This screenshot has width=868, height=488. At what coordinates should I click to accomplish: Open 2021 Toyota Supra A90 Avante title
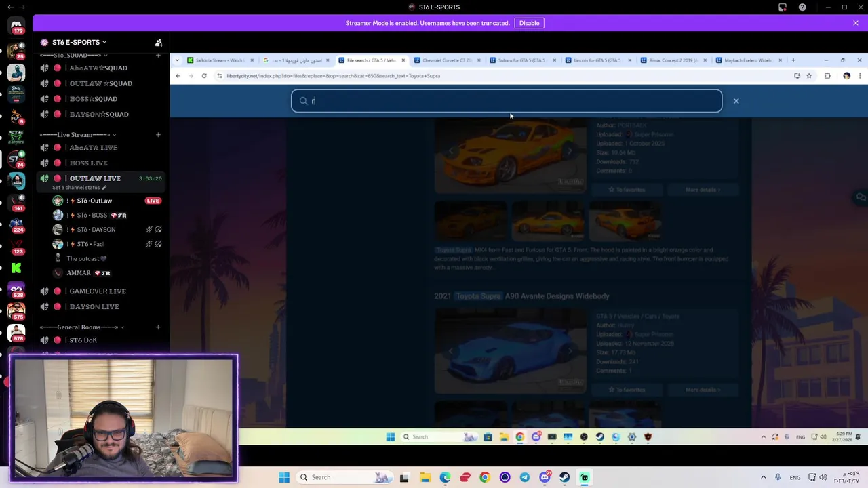[x=521, y=296]
